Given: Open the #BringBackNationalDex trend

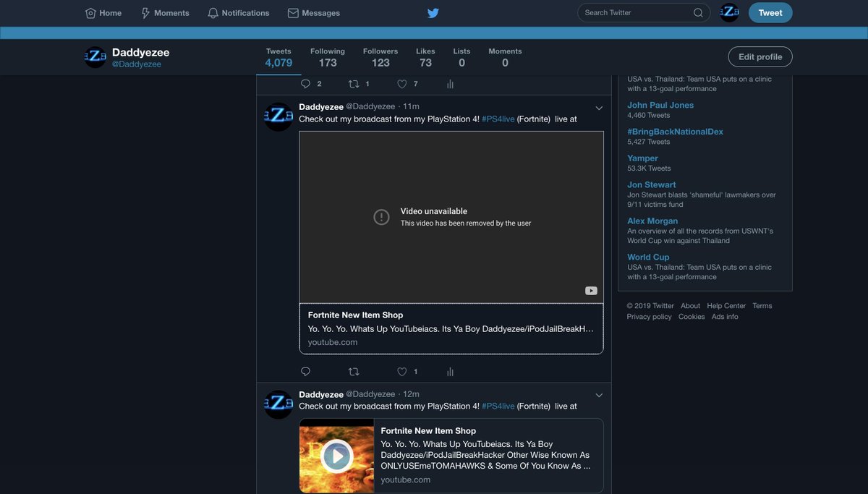Looking at the screenshot, I should coord(675,132).
